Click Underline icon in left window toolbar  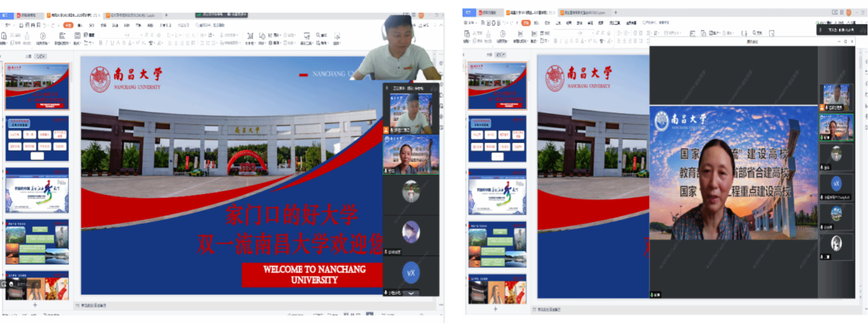point(112,43)
